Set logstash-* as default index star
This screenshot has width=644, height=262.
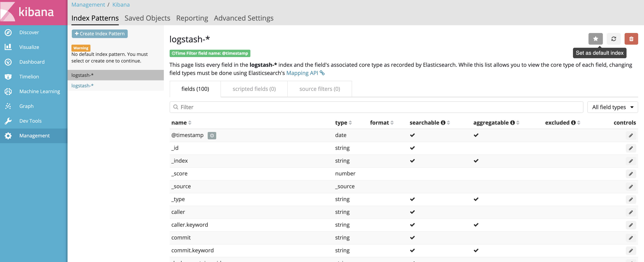coord(595,39)
